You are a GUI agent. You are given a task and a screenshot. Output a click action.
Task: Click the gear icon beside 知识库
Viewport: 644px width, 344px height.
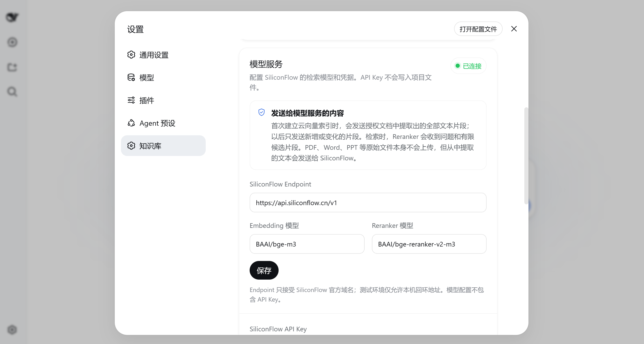pos(131,146)
